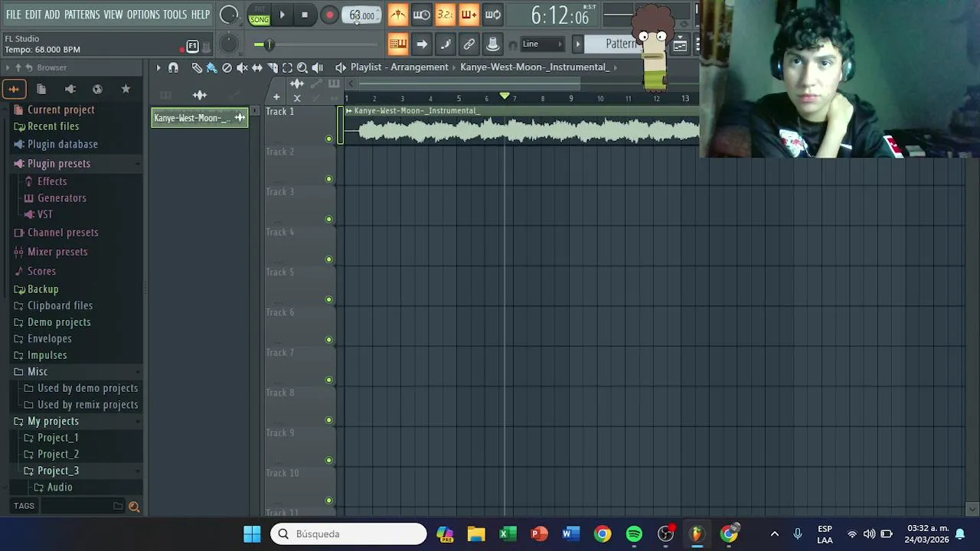Select the Playback speaker tool
This screenshot has height=551, width=980.
317,67
